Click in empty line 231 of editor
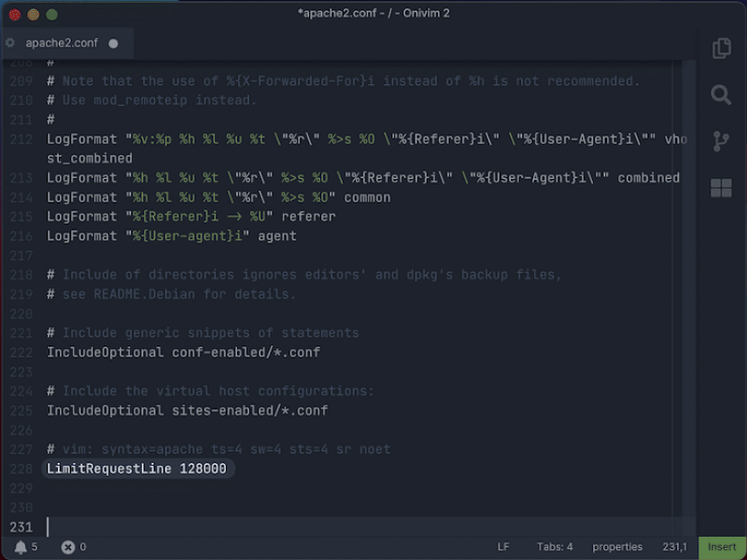Screen dimensions: 747x560 280,526
